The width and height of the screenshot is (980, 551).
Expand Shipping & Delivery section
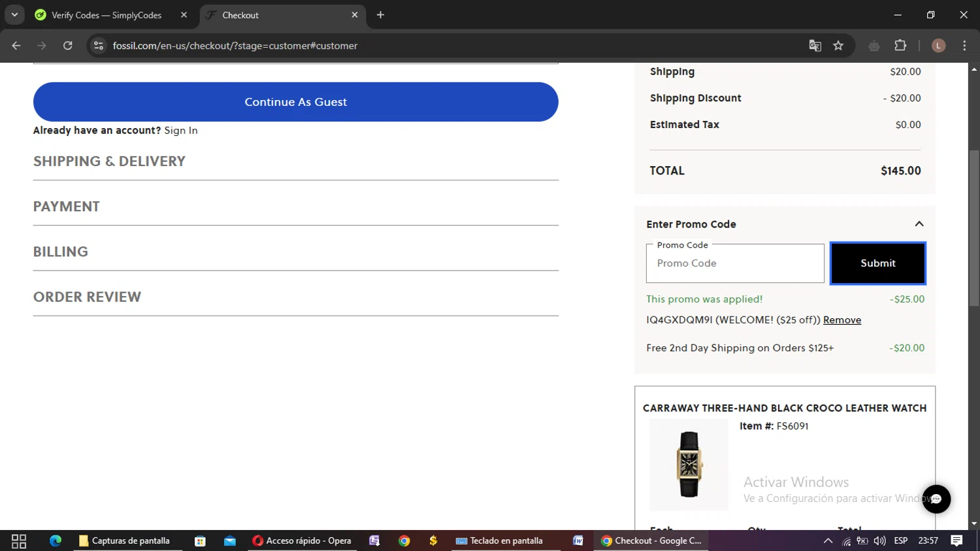[296, 161]
